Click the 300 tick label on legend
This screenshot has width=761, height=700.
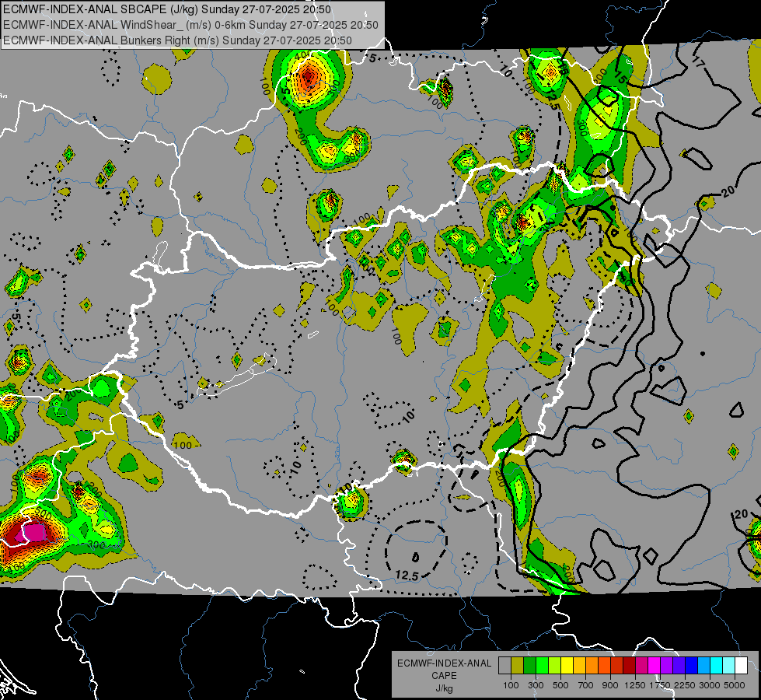(x=536, y=685)
